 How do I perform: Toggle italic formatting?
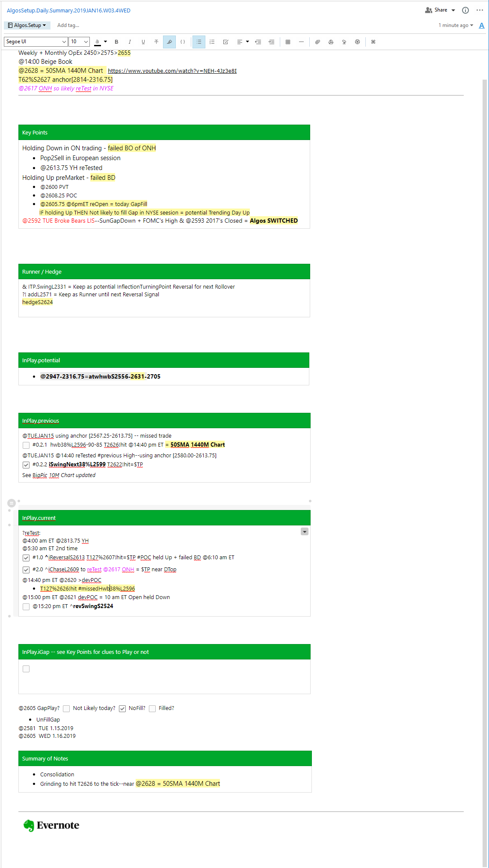pos(130,42)
